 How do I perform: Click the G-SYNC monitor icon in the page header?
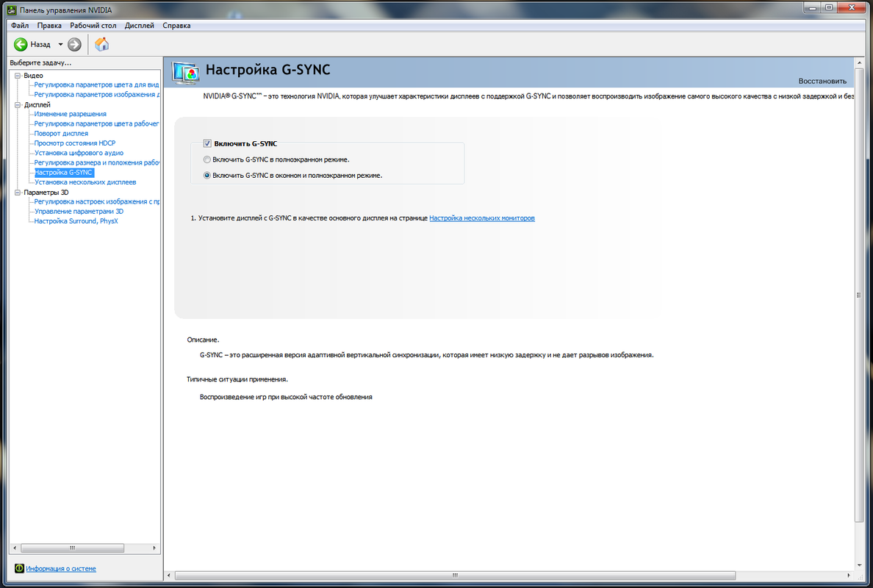coord(185,72)
